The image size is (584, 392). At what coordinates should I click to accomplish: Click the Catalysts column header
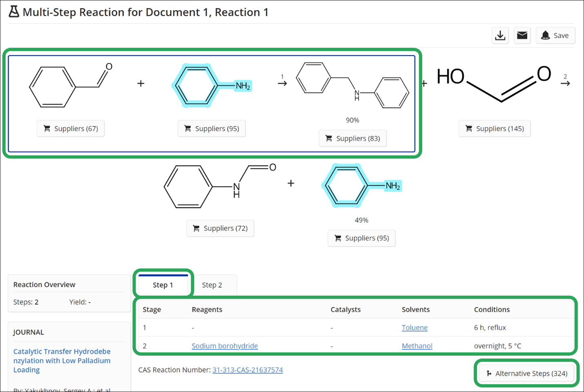pos(345,310)
